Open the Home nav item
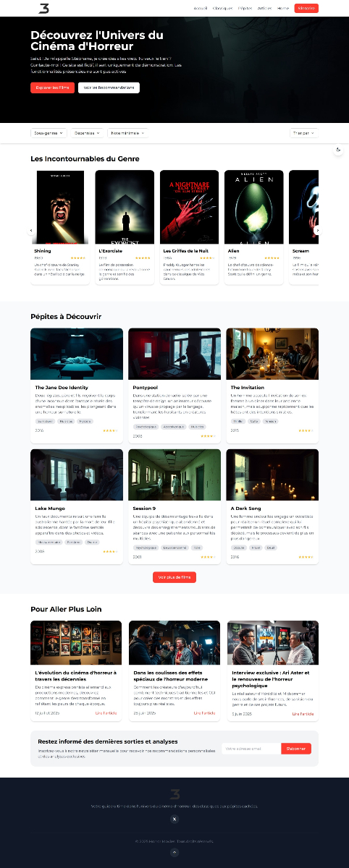This screenshot has height=868, width=349. point(283,8)
